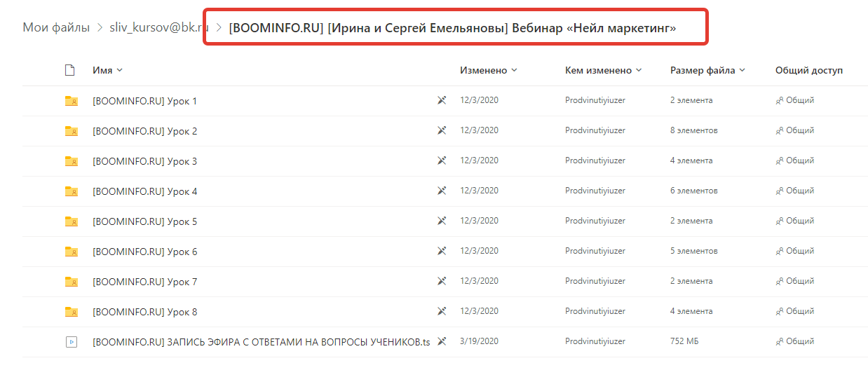Viewport: 868px width, 370px height.
Task: Click the pin icon beside Урок 2
Action: (x=442, y=130)
